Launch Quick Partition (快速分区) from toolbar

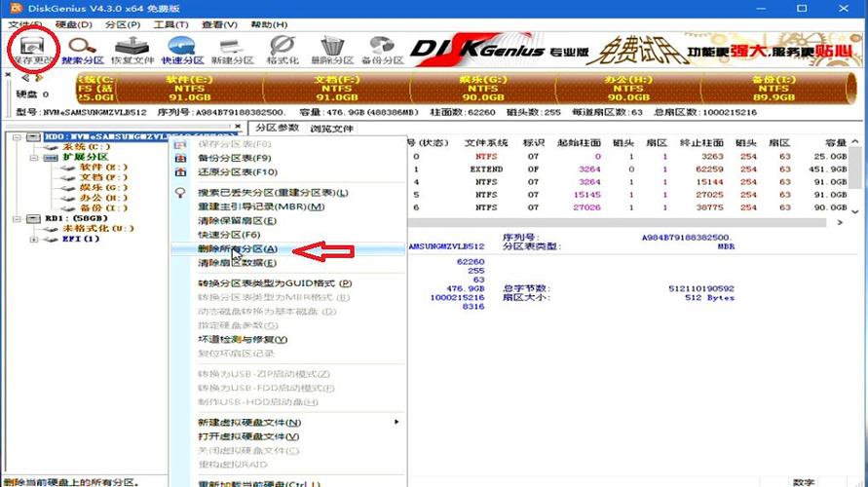pyautogui.click(x=182, y=51)
